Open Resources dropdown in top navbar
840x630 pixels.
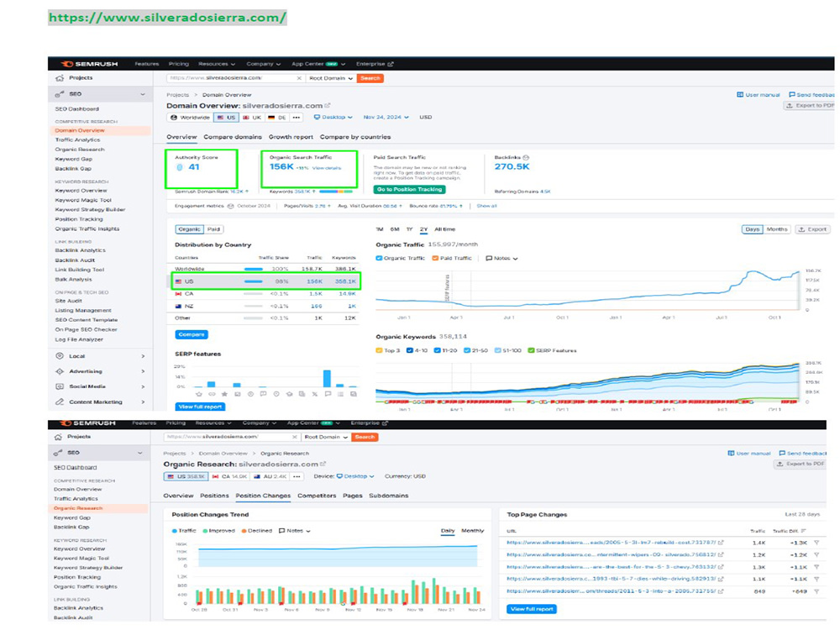(x=217, y=65)
